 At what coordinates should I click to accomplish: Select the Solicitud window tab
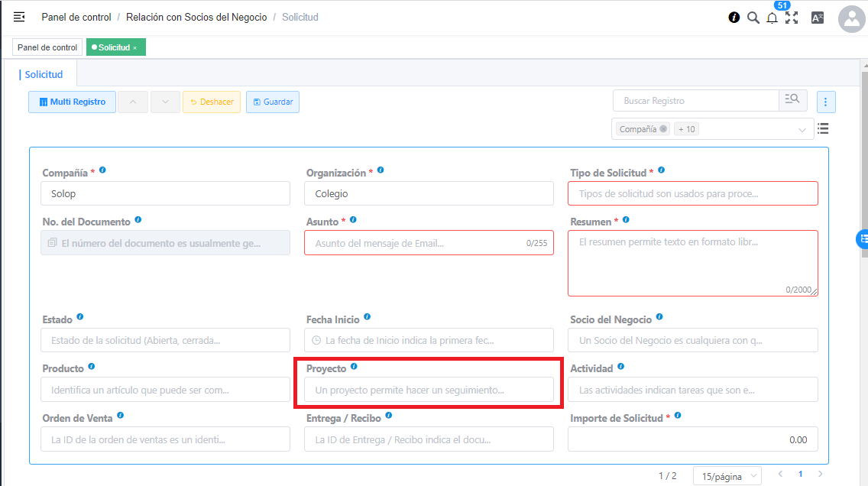(44, 75)
